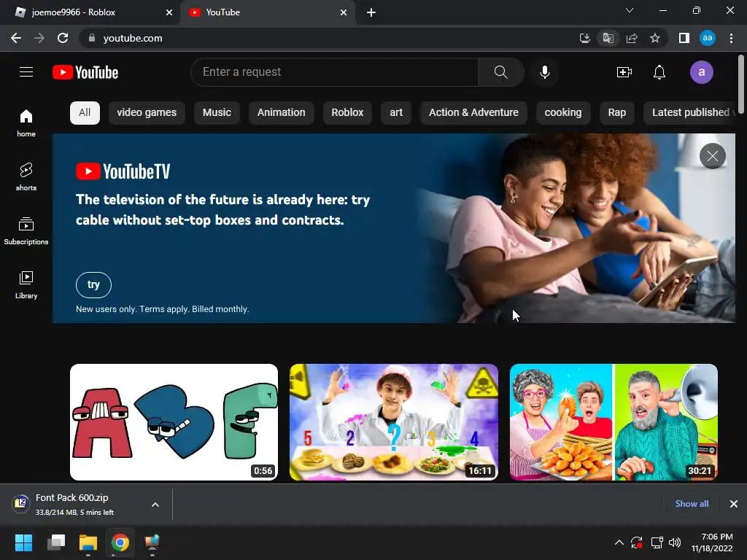Image resolution: width=747 pixels, height=560 pixels.
Task: Open the scientist food video 16:11
Action: coord(394,422)
